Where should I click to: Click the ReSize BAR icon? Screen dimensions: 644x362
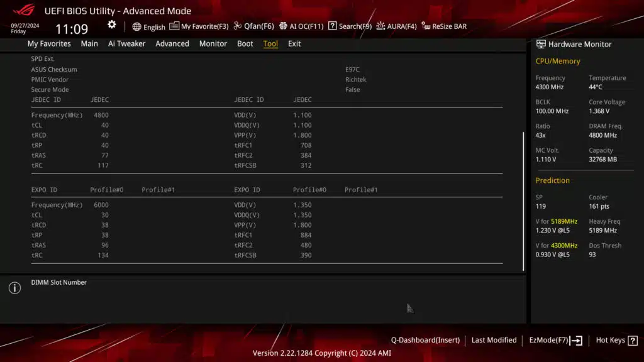(x=426, y=26)
